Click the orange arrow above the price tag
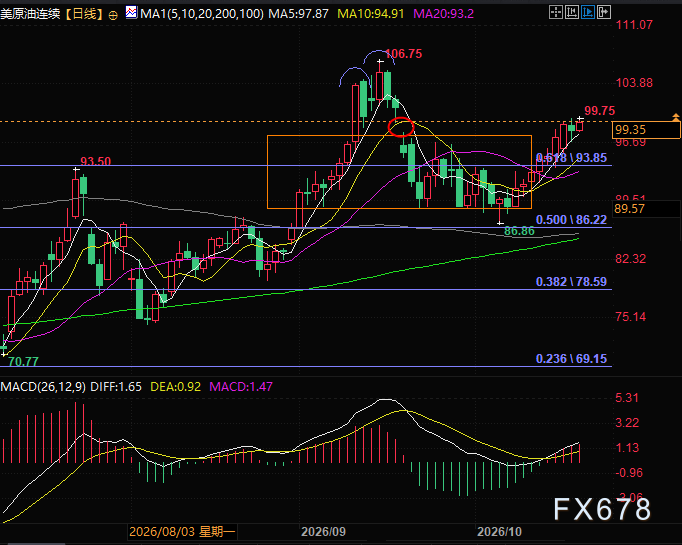 (x=675, y=117)
